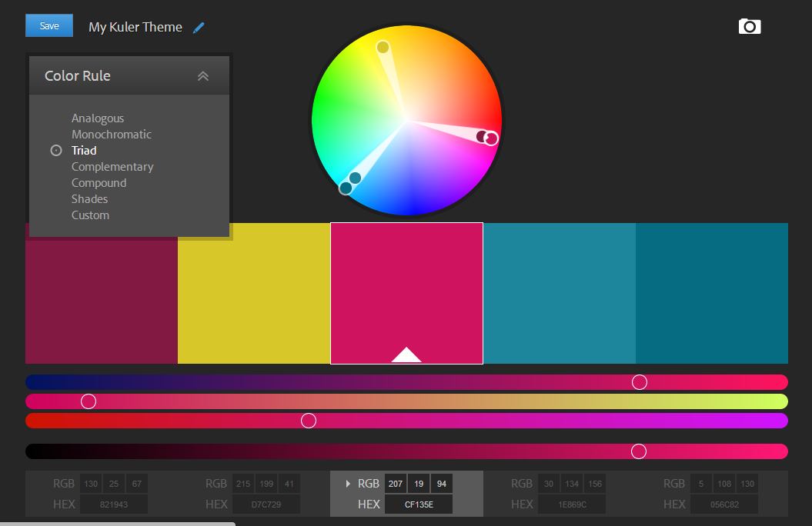Pick the Compound color rule

click(x=99, y=183)
